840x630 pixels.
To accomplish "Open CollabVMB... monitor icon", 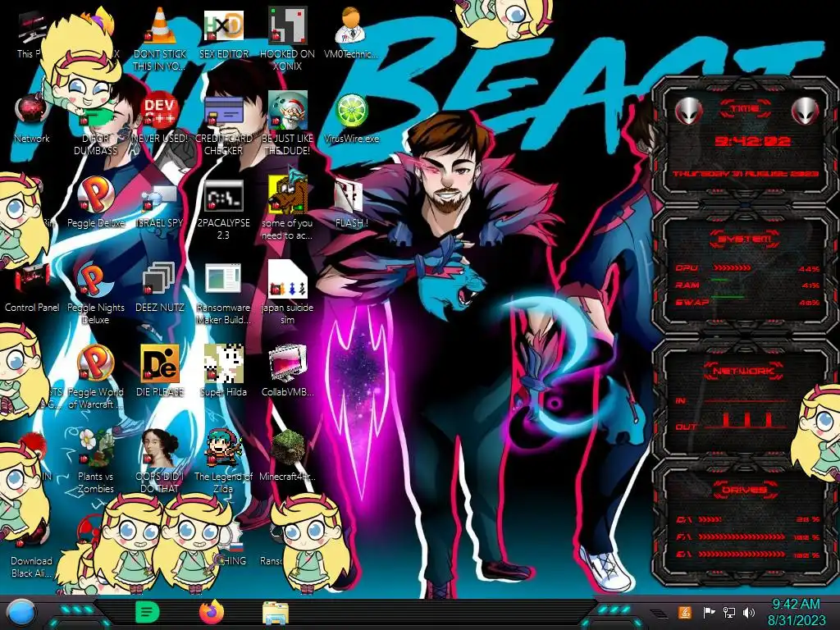I will coord(287,364).
